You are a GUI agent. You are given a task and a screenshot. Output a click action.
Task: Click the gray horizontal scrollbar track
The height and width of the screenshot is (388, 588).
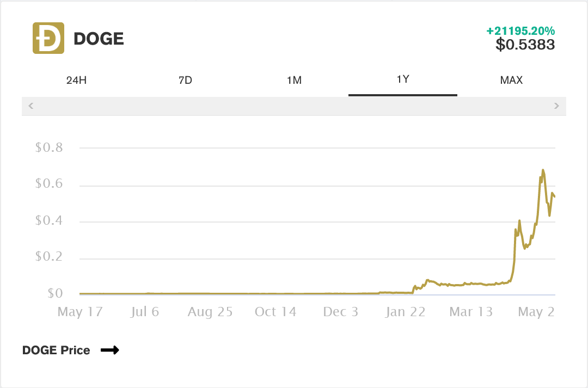(x=294, y=106)
